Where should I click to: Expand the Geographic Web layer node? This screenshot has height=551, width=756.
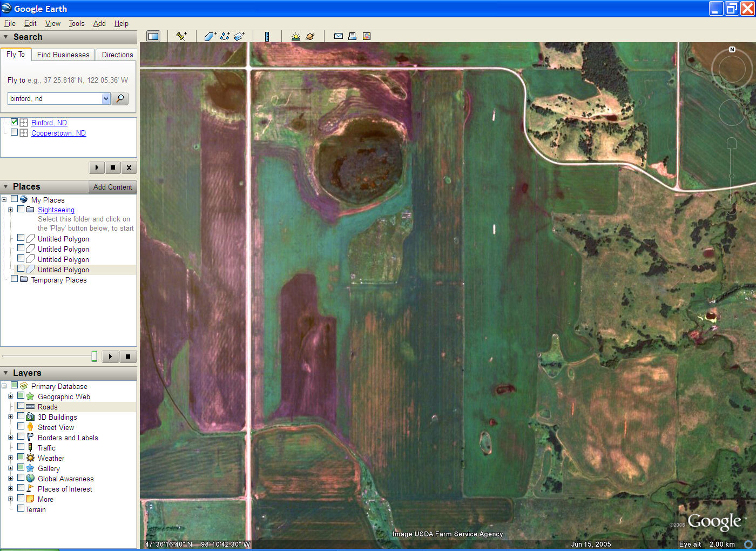(x=10, y=397)
